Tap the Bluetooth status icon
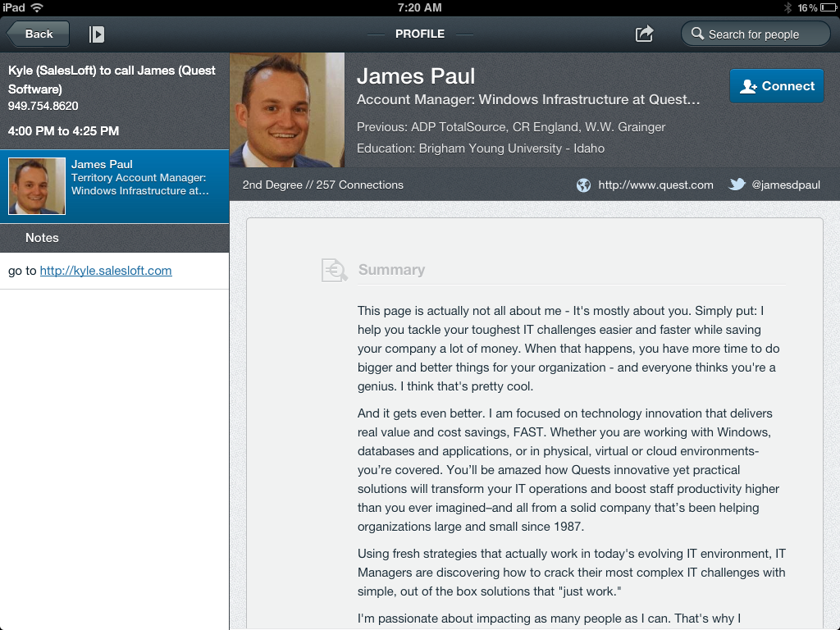 [x=787, y=7]
